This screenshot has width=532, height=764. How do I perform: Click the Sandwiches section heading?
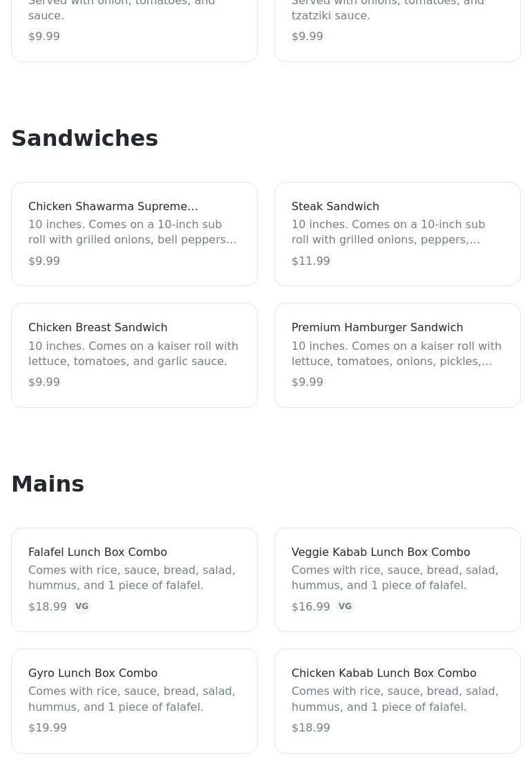(85, 138)
